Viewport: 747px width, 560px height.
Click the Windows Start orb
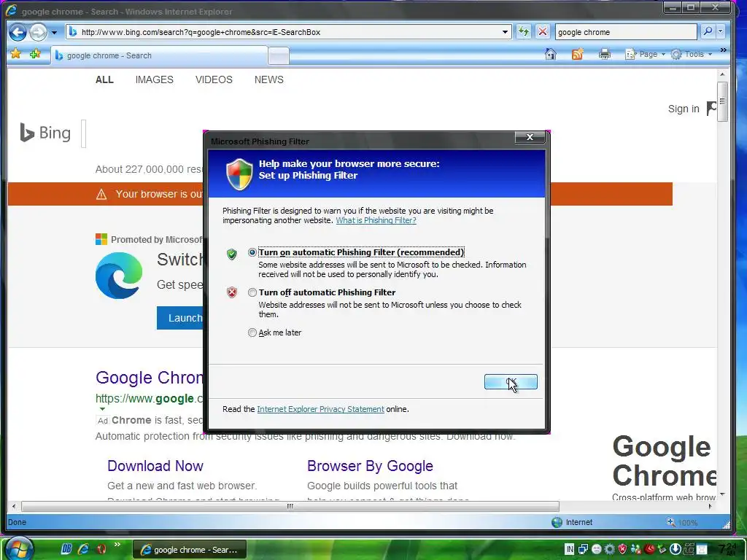pos(18,548)
